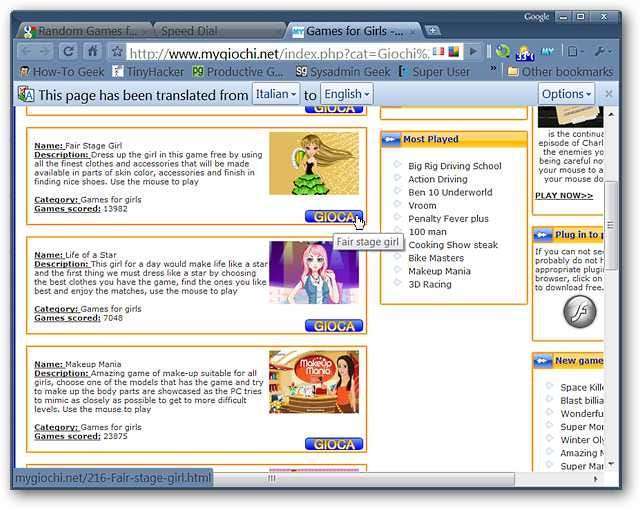Screen dimensions: 640x508
Task: Open Action Driving in Most Played
Action: click(438, 179)
